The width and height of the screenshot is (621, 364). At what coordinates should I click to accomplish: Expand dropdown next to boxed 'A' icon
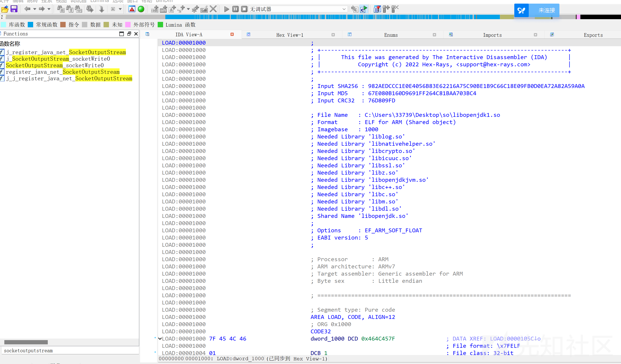click(x=120, y=9)
